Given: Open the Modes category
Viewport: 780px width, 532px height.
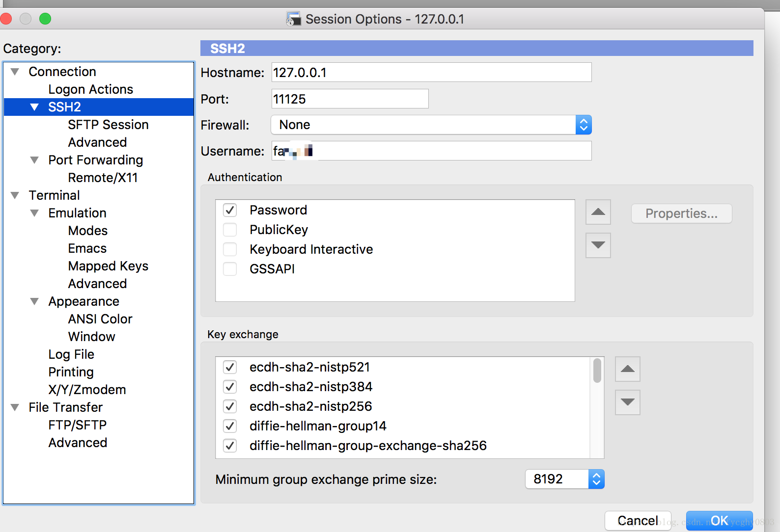Looking at the screenshot, I should [x=88, y=231].
